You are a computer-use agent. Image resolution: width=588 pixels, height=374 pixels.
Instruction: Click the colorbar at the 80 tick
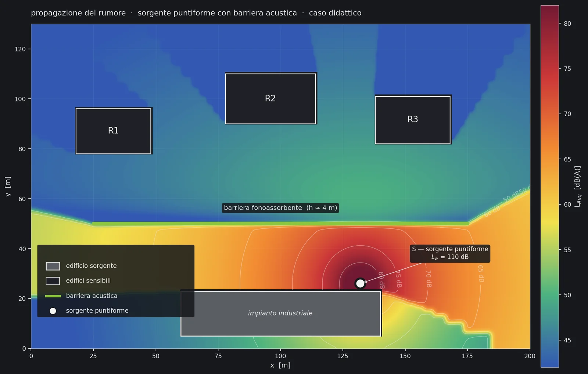pos(549,24)
